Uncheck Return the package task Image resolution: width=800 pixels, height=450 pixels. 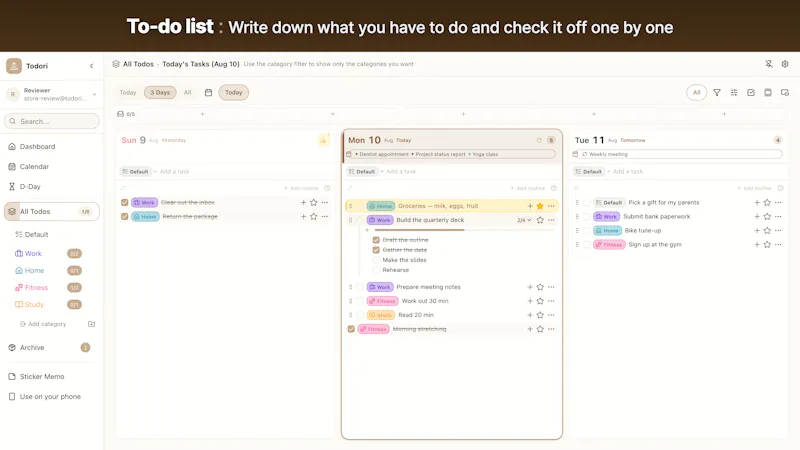pos(124,216)
